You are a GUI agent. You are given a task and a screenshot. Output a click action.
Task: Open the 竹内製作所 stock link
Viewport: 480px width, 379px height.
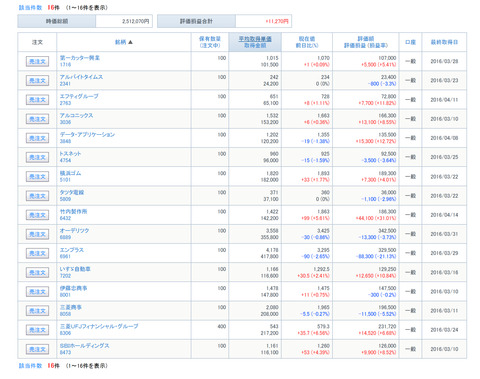pyautogui.click(x=73, y=211)
